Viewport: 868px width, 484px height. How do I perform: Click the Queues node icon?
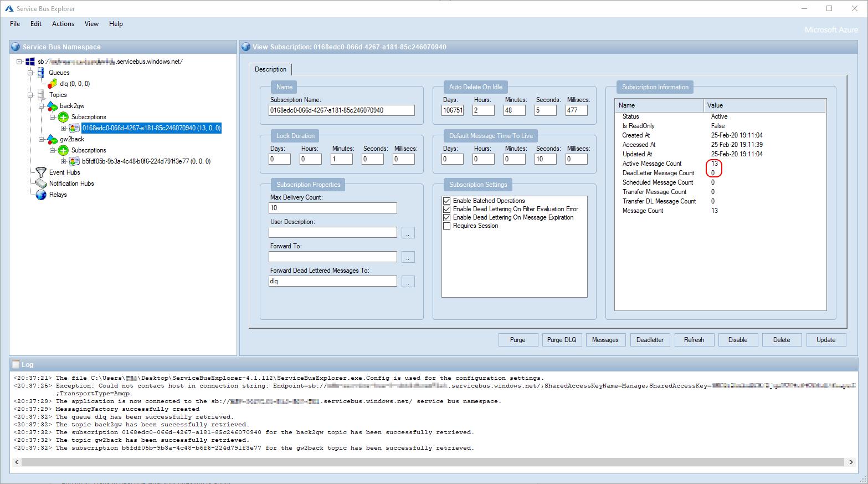[x=41, y=73]
